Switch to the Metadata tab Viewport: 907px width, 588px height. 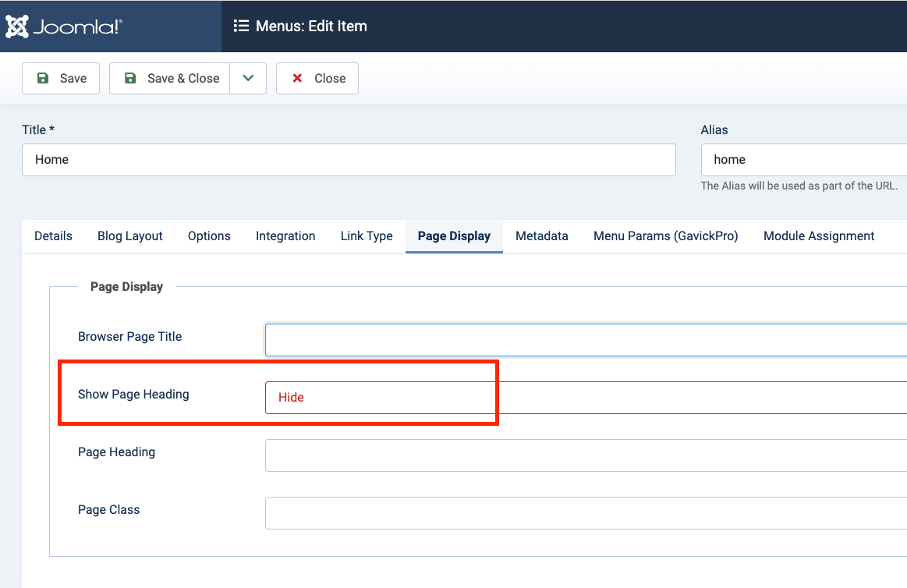tap(542, 236)
